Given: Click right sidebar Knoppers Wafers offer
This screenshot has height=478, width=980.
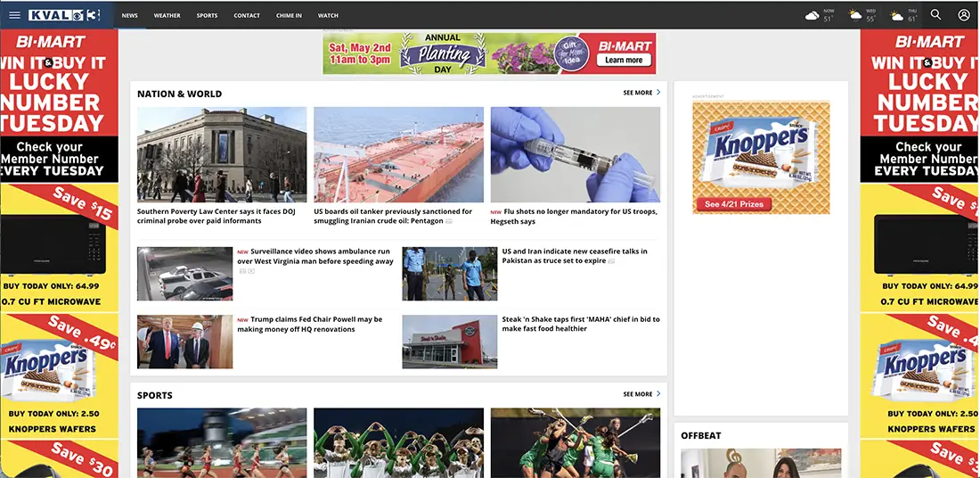Looking at the screenshot, I should pyautogui.click(x=920, y=375).
